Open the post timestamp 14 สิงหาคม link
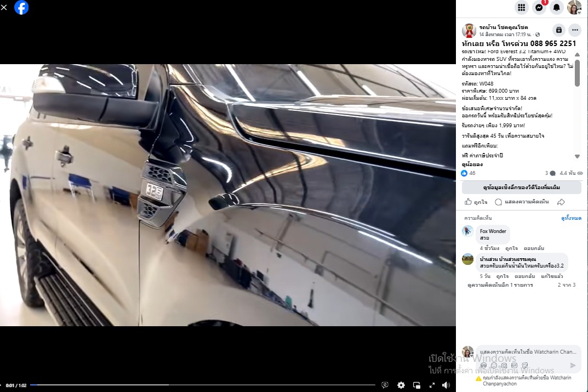The height and width of the screenshot is (392, 588). coord(505,35)
